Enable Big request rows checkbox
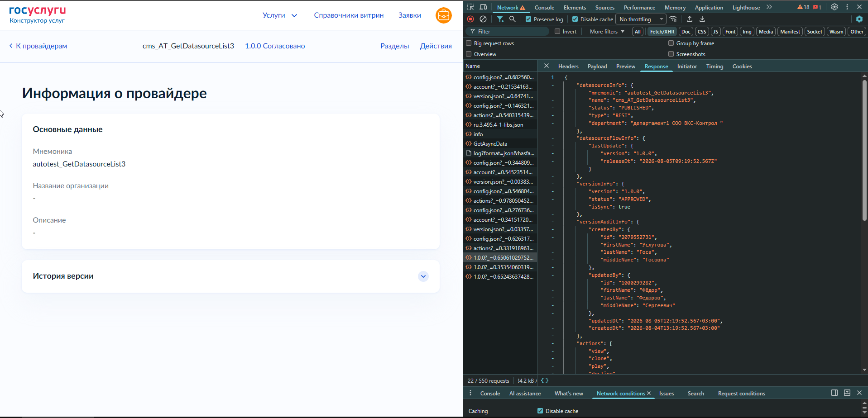 pos(469,43)
